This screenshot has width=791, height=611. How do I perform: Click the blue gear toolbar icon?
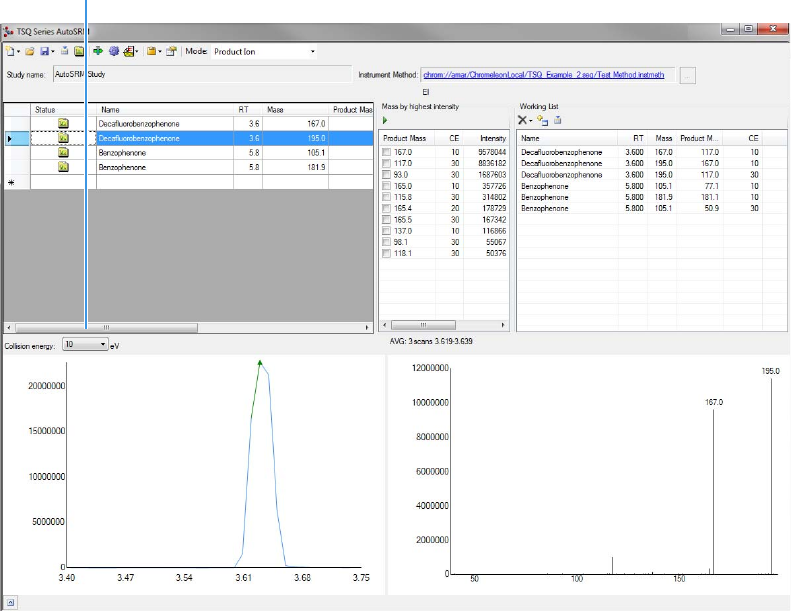point(113,51)
